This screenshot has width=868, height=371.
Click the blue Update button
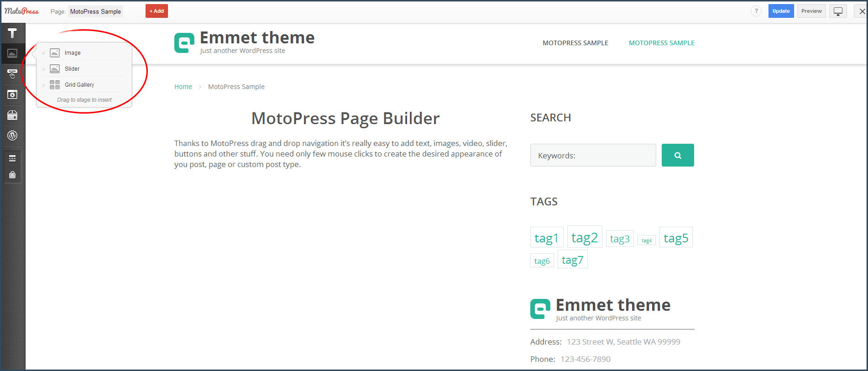tap(781, 11)
